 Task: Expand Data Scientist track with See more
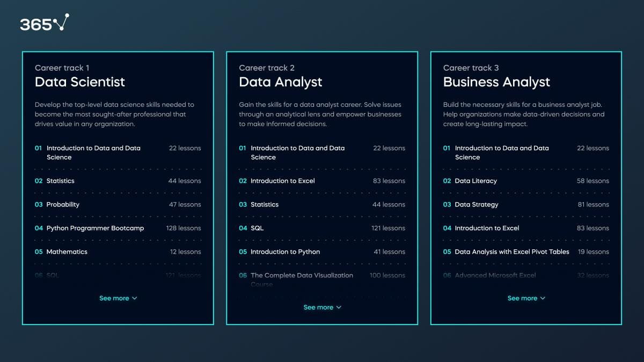[x=118, y=298]
